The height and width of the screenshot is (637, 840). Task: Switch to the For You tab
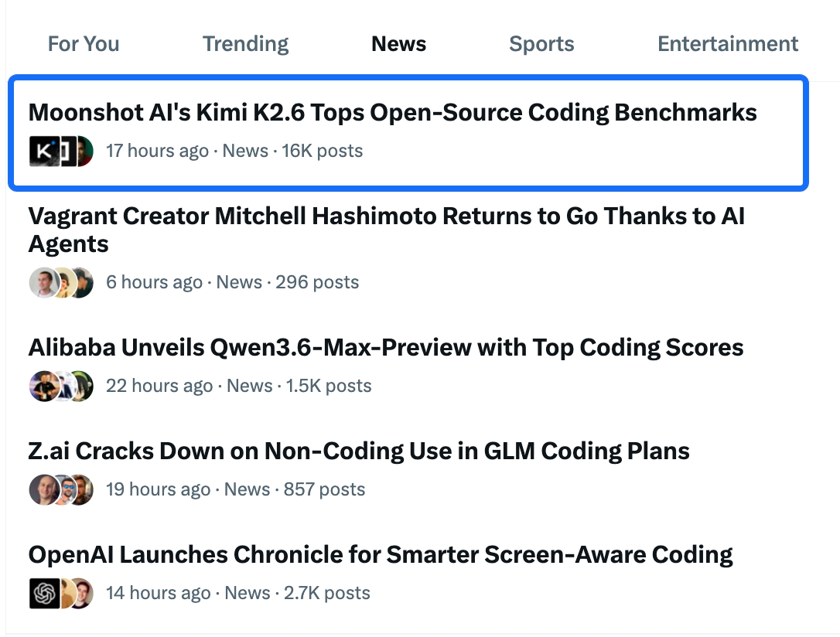[84, 44]
